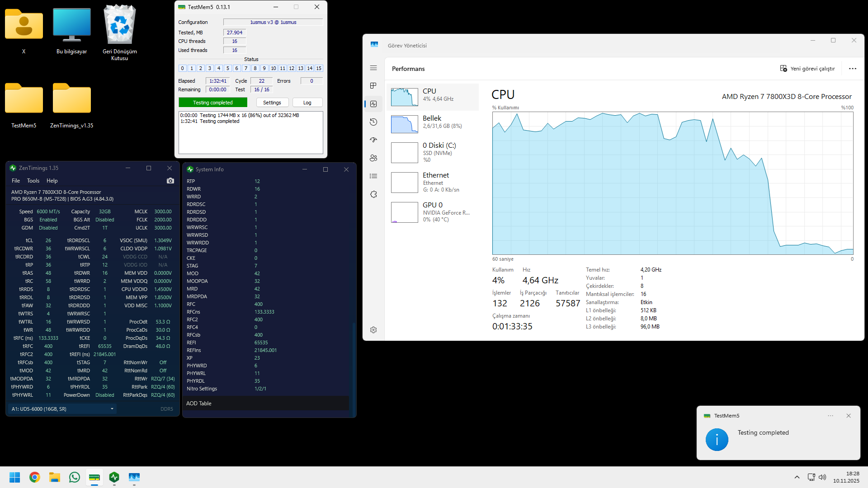Open the ZenTimings Tools menu

33,181
